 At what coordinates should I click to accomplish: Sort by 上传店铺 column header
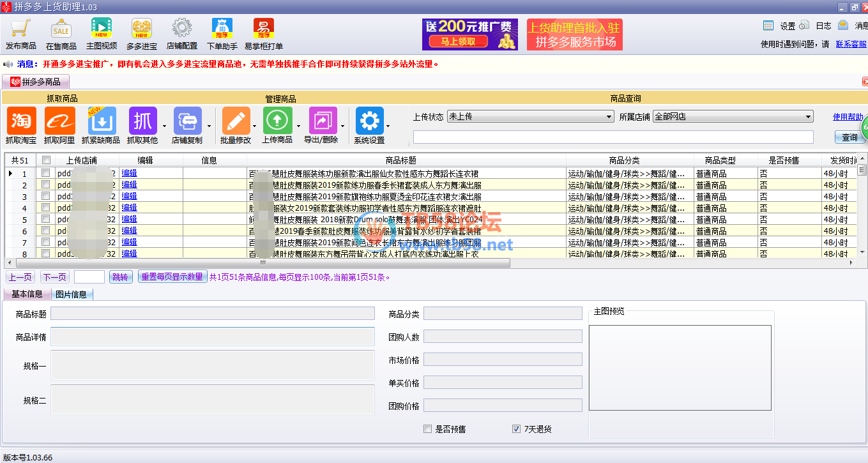tap(87, 160)
